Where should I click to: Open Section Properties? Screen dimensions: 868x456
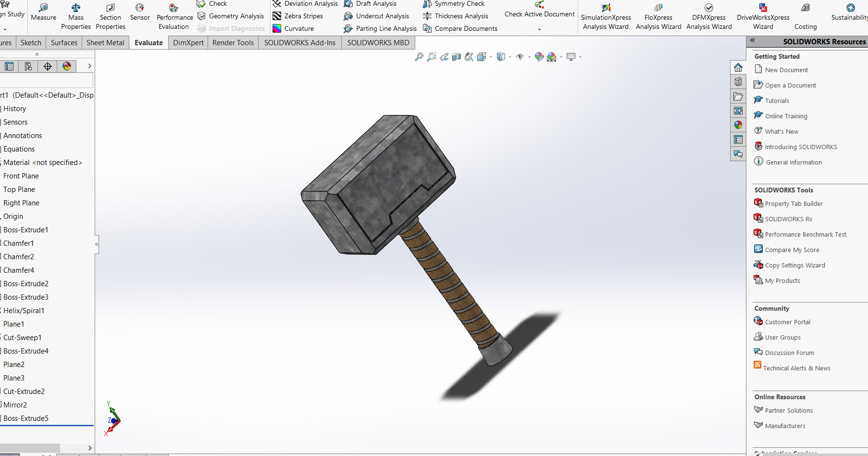pyautogui.click(x=111, y=16)
